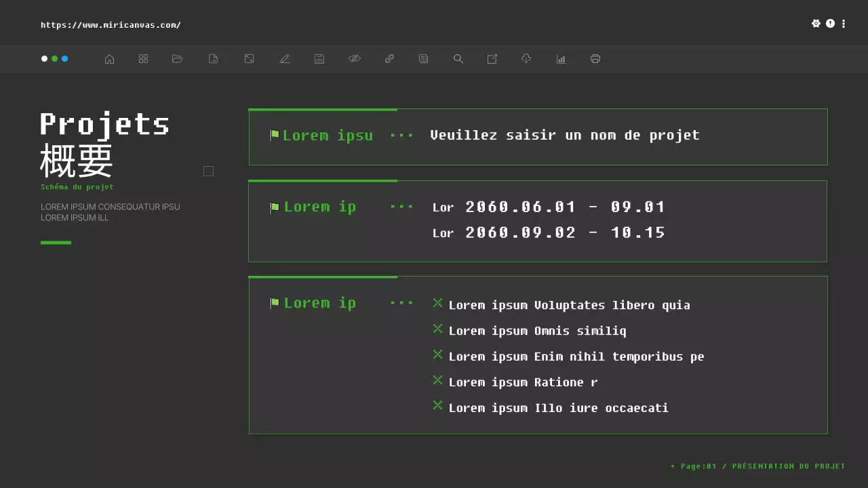Viewport: 868px width, 488px height.
Task: Click the Print icon in the toolbar
Action: click(595, 59)
